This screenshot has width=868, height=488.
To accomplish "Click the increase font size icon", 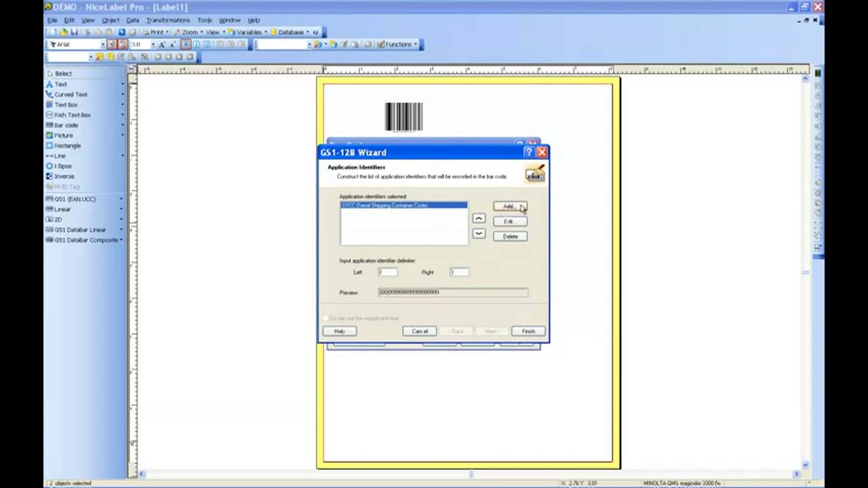I will pyautogui.click(x=162, y=44).
